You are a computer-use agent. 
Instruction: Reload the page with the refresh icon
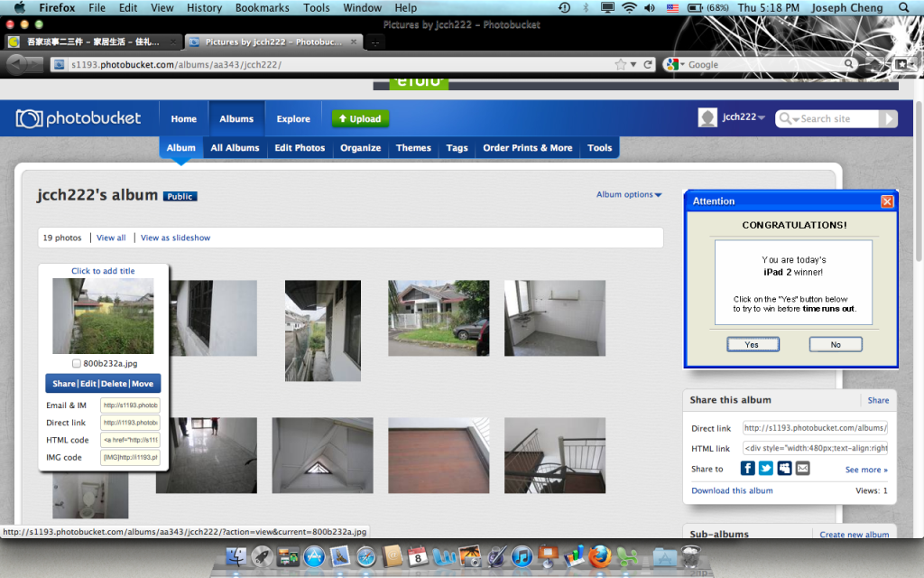648,64
